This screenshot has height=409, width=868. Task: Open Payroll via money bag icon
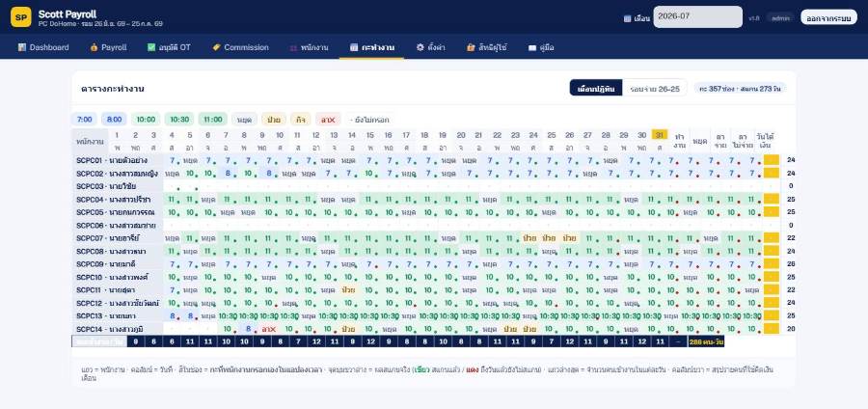point(94,47)
